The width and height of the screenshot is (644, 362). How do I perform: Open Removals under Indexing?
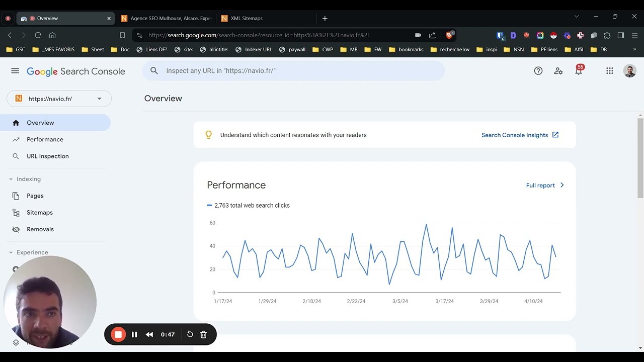click(x=55, y=229)
